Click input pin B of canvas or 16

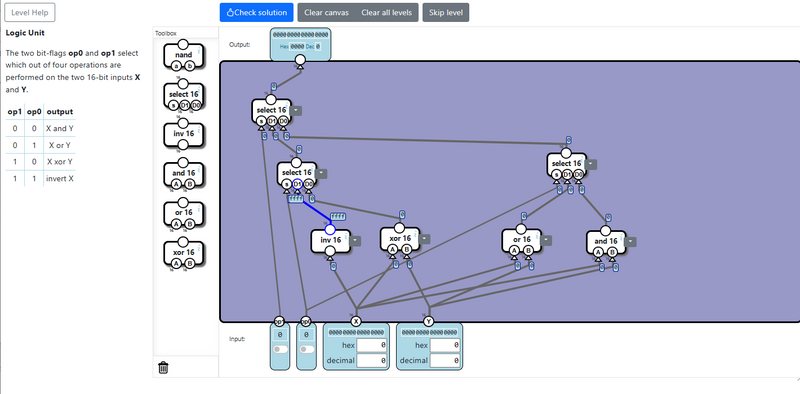pos(528,251)
